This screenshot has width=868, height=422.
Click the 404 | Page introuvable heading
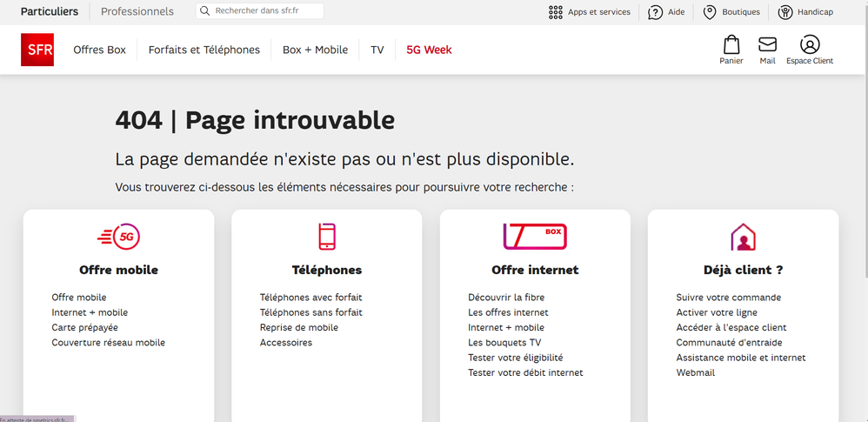point(255,120)
